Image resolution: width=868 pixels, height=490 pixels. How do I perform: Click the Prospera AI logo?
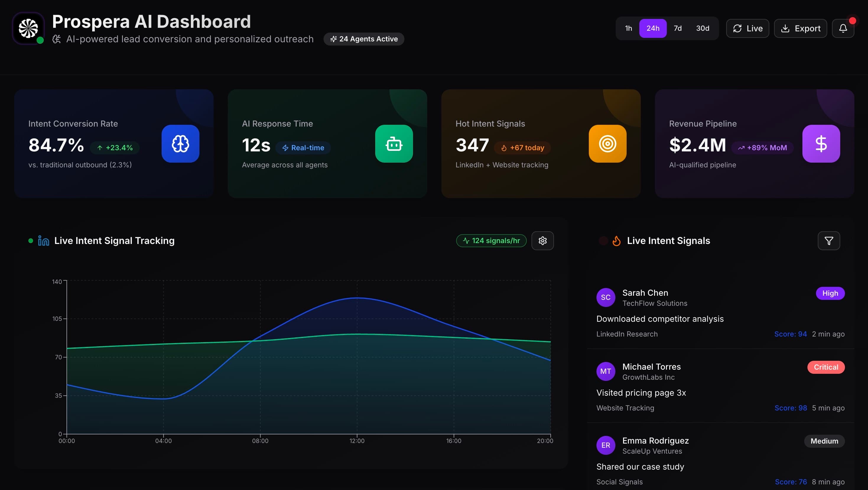tap(28, 28)
